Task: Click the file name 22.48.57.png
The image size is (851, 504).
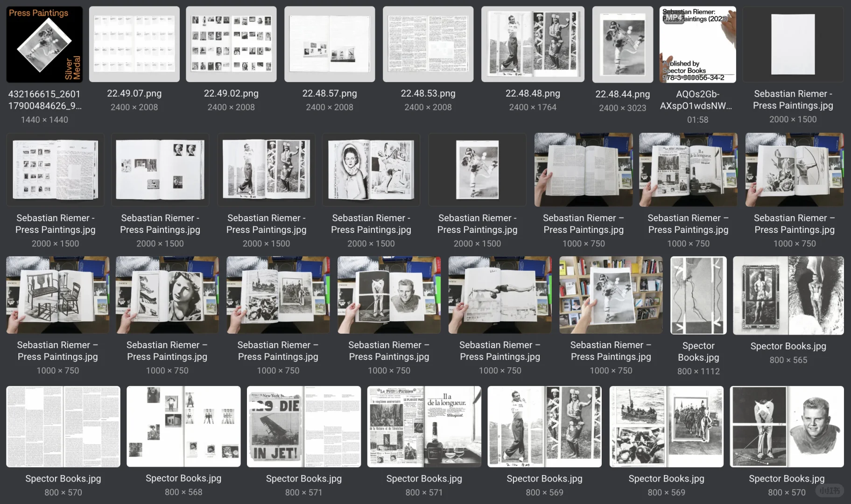Action: click(x=330, y=93)
